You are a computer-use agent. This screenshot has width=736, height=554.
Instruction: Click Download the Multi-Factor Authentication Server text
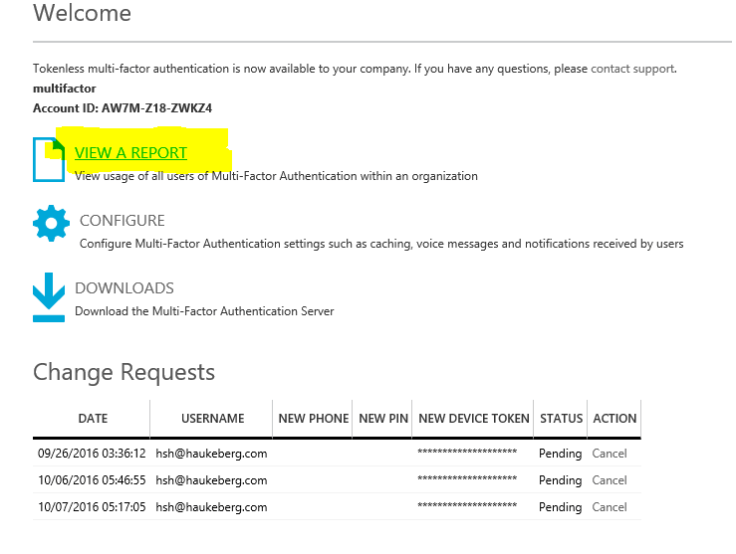pos(204,311)
